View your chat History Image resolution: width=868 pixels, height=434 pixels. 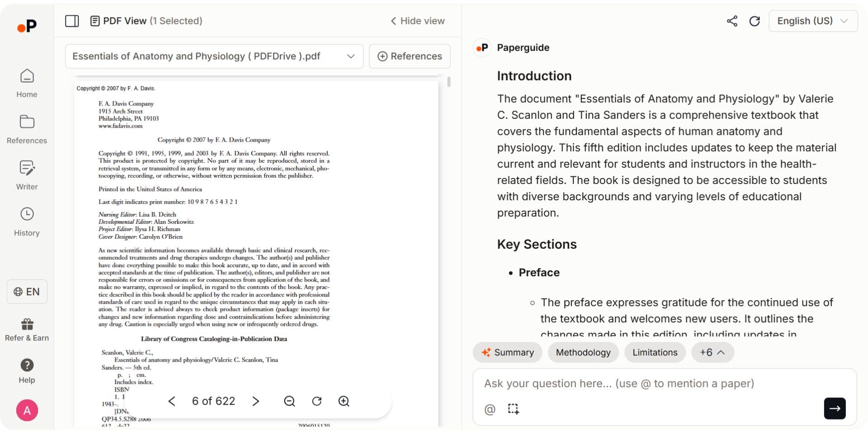(x=27, y=221)
